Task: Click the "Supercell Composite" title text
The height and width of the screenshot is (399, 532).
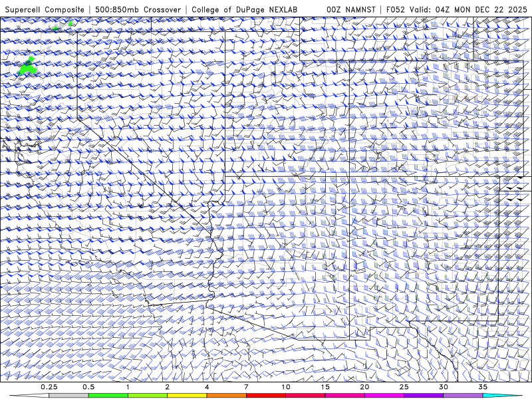Action: 45,9
